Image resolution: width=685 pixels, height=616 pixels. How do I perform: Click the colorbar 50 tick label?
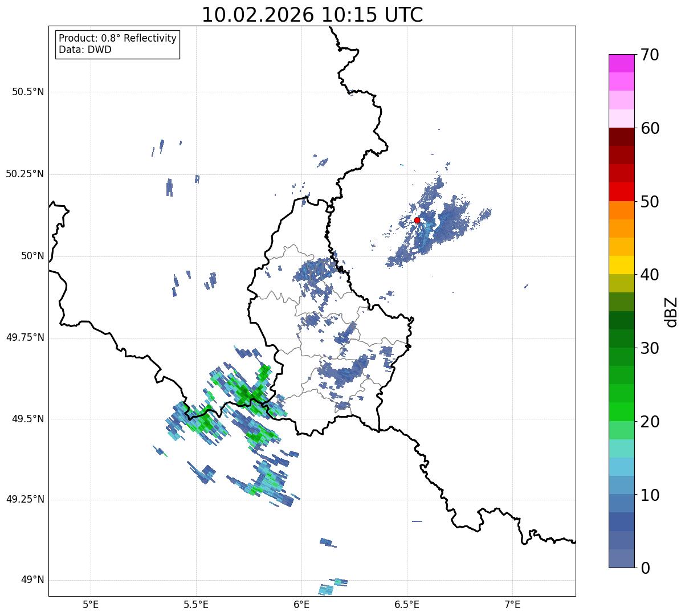point(650,202)
